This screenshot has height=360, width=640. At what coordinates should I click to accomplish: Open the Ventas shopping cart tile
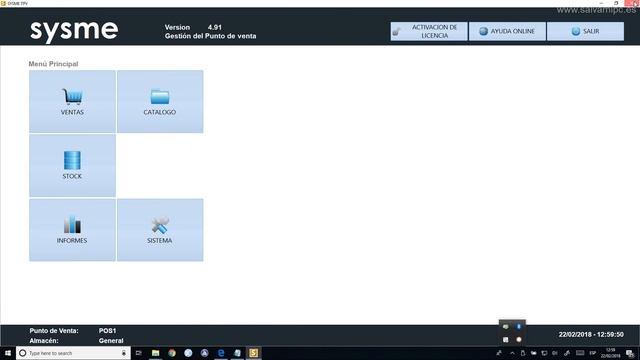pyautogui.click(x=72, y=102)
